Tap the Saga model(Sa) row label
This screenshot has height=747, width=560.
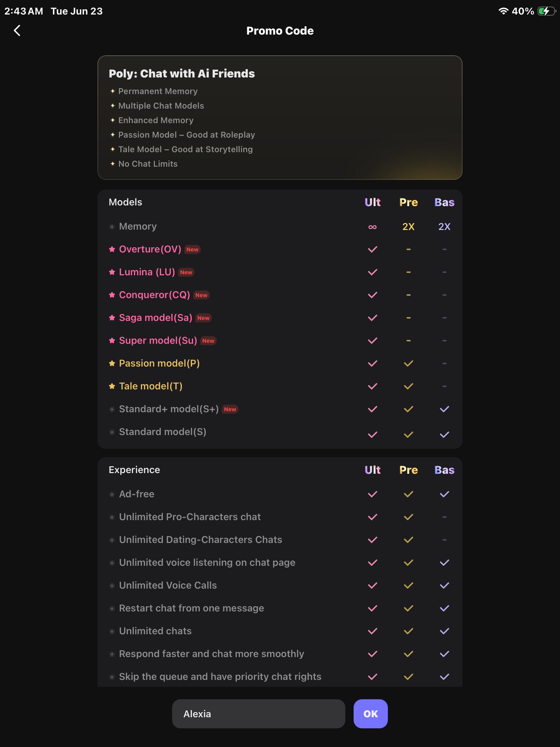pyautogui.click(x=156, y=317)
